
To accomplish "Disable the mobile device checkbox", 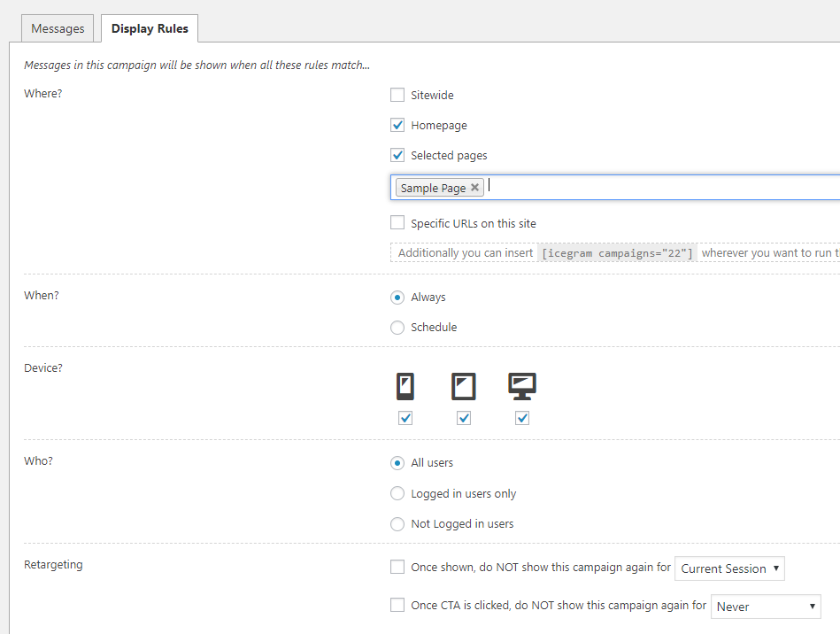I will (x=405, y=418).
